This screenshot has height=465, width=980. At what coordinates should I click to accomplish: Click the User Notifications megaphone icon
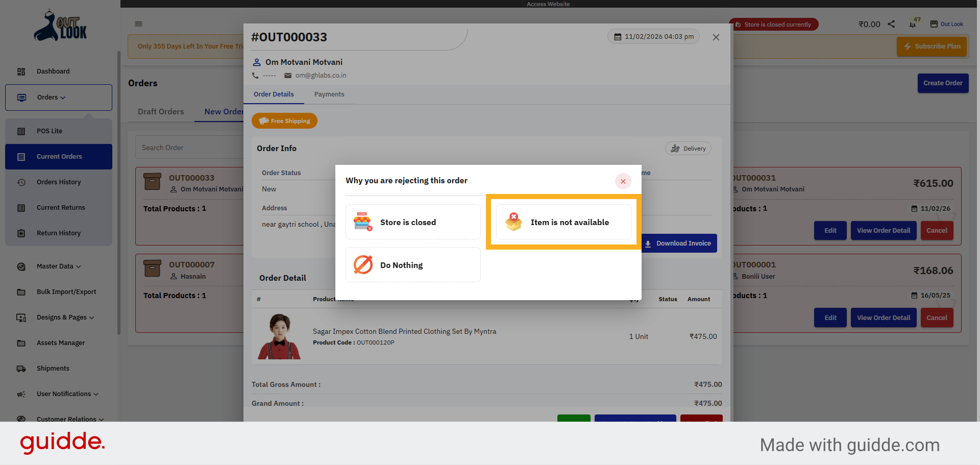point(21,394)
